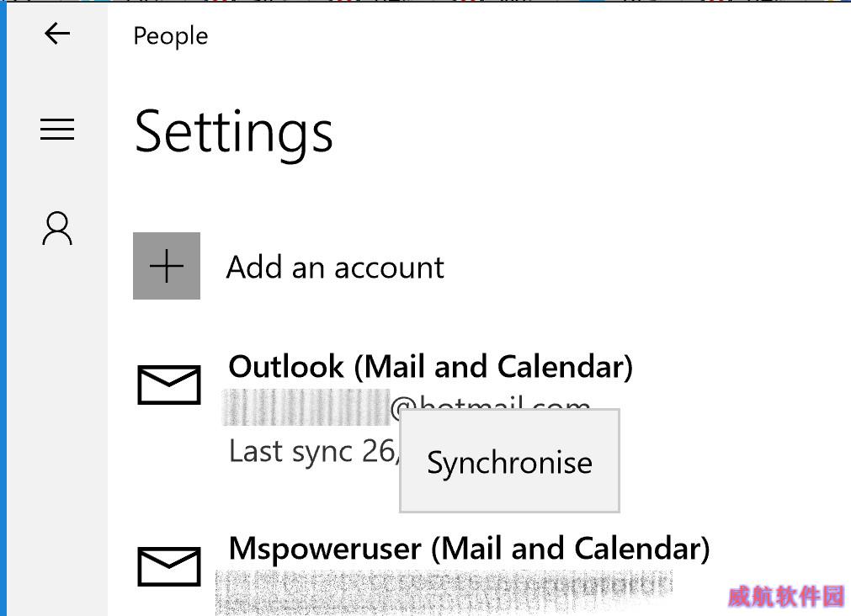Image resolution: width=851 pixels, height=616 pixels.
Task: Click the Mspoweruser account envelope icon
Action: (169, 566)
